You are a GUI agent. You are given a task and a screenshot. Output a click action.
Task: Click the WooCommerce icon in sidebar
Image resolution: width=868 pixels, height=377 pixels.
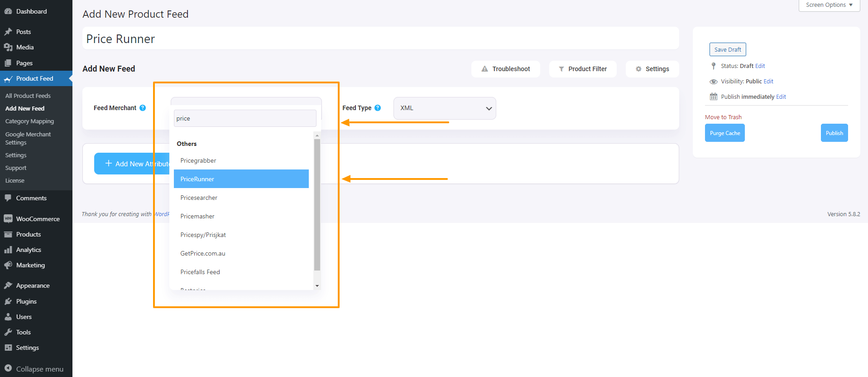point(8,219)
